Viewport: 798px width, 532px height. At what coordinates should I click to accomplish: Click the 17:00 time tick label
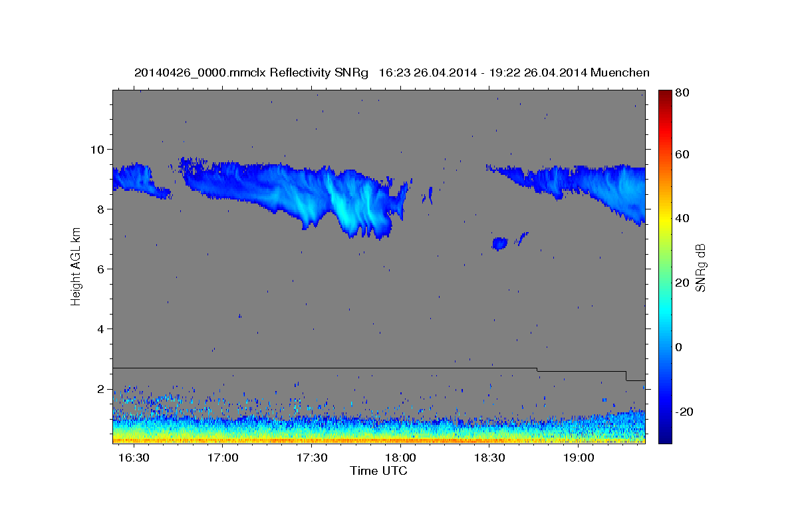click(x=223, y=458)
